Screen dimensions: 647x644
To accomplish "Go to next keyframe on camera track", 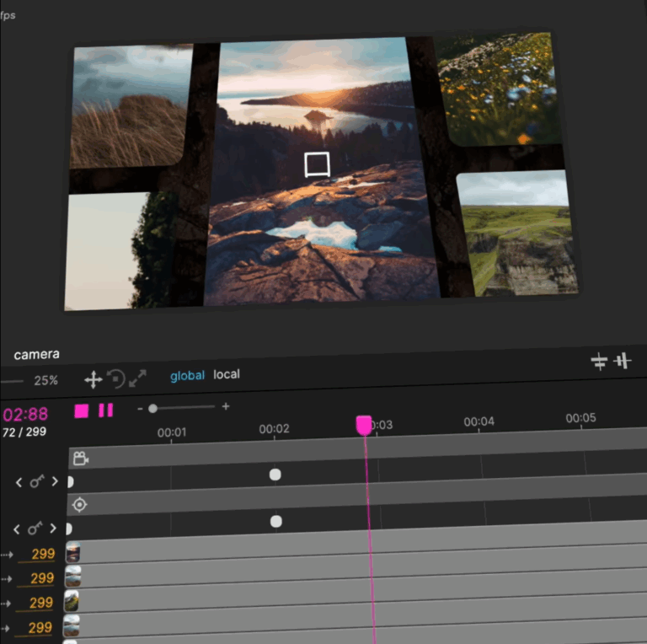I will [55, 481].
